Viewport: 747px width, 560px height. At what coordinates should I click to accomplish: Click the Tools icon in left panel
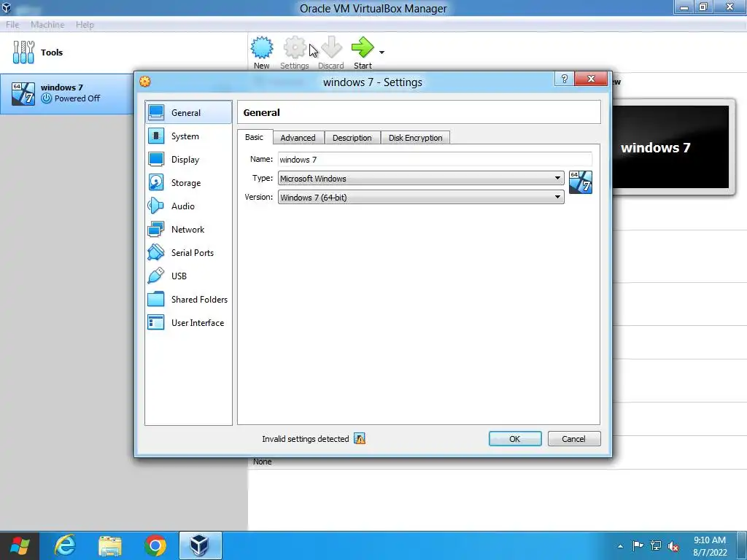click(x=23, y=52)
